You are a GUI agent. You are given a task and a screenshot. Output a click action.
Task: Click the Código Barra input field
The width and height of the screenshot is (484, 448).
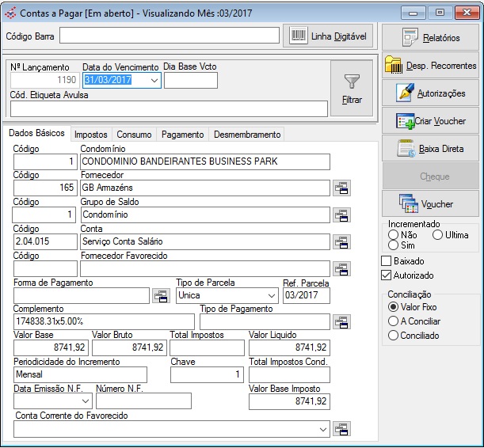169,36
